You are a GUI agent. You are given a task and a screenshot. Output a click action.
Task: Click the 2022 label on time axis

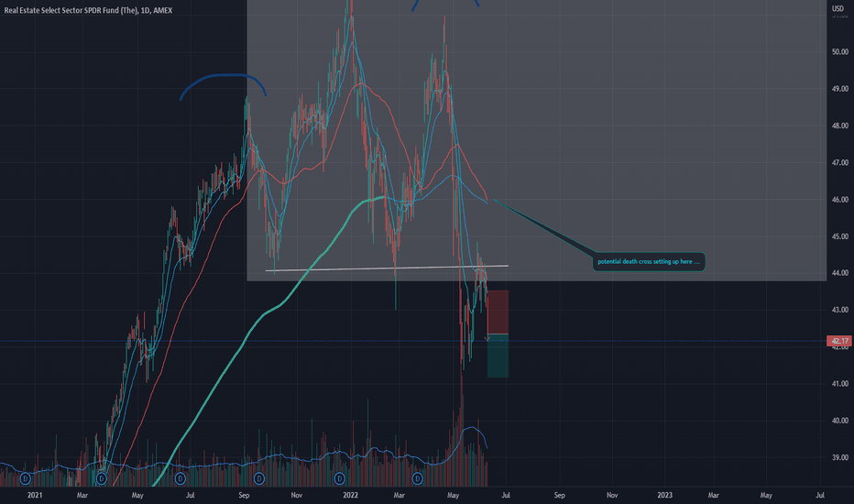pos(350,495)
